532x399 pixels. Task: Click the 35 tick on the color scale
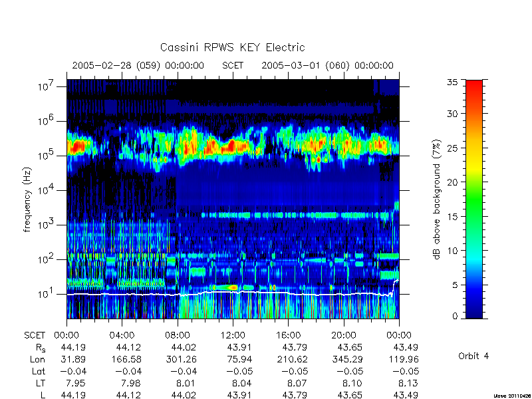pos(453,82)
